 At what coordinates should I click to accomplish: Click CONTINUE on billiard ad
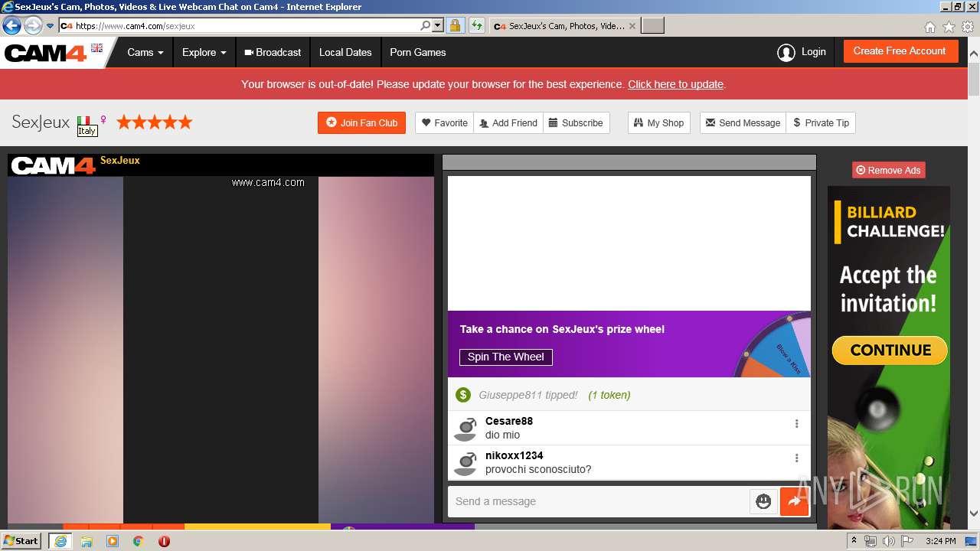[x=890, y=350]
